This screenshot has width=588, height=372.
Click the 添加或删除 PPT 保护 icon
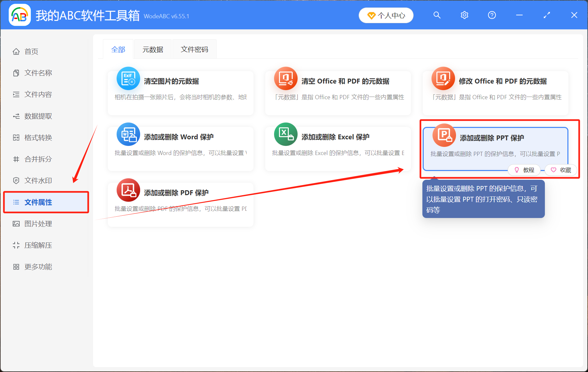click(x=444, y=135)
